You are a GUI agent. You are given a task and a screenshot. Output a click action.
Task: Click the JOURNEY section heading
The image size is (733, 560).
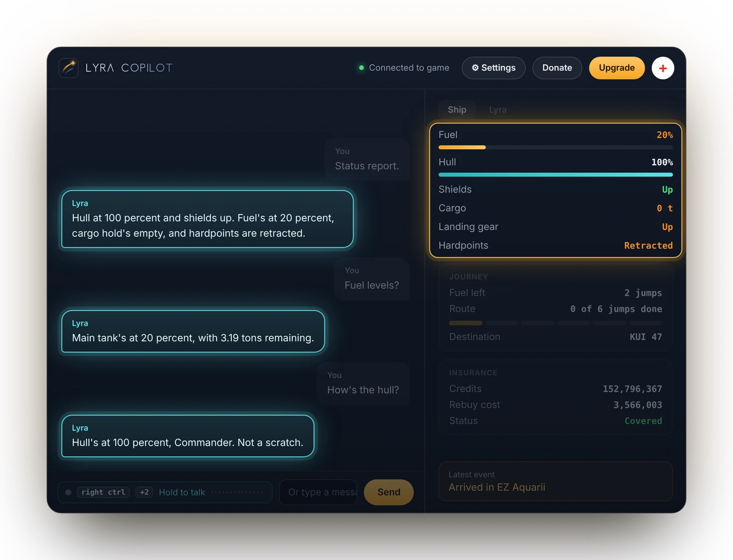tap(468, 277)
